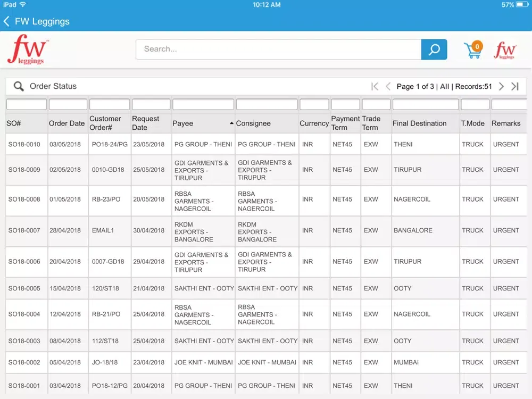
Task: Click final destination MUMBAI
Action: (x=406, y=363)
